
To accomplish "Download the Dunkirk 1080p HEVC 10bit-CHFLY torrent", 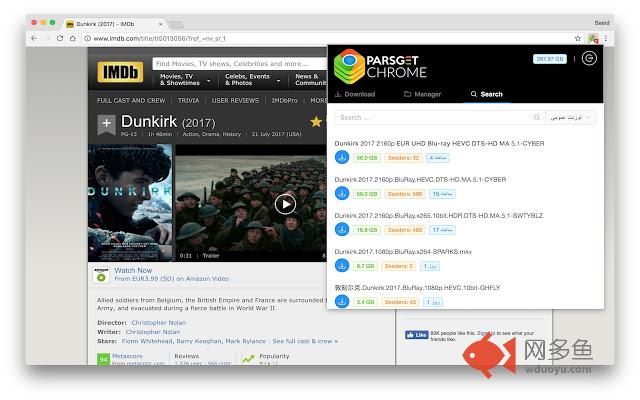I will point(342,302).
